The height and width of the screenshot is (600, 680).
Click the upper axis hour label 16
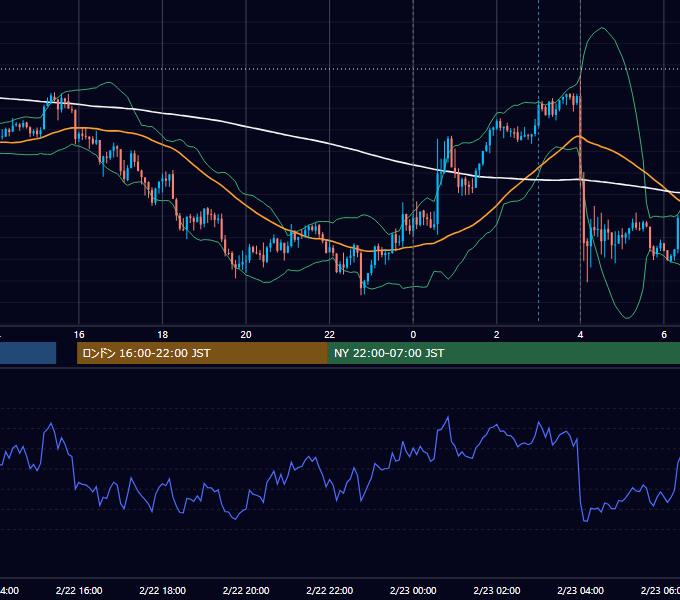(x=79, y=335)
